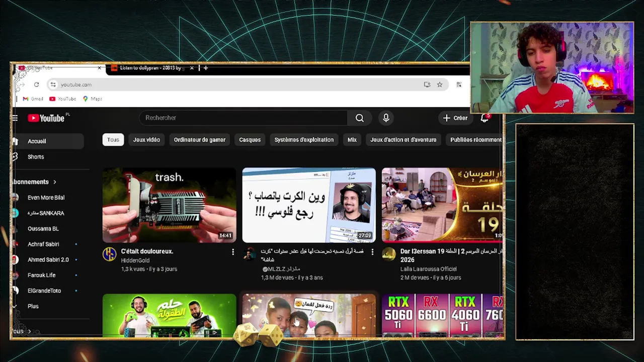Viewport: 644px width, 362px height.
Task: Select Publiées récemment chip
Action: tap(475, 140)
